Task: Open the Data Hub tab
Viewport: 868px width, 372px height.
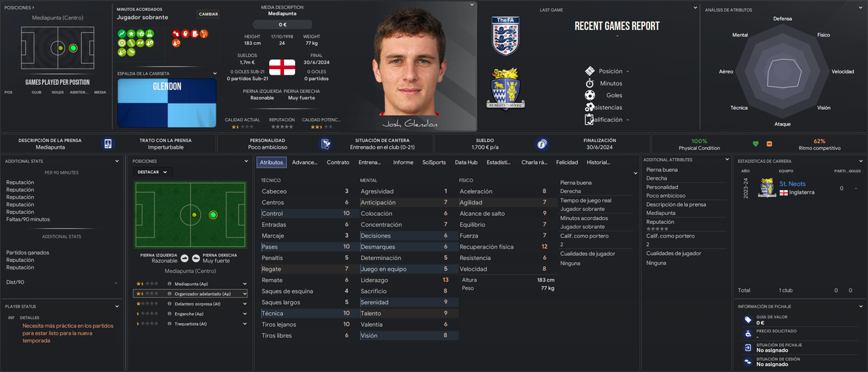Action: pos(466,162)
